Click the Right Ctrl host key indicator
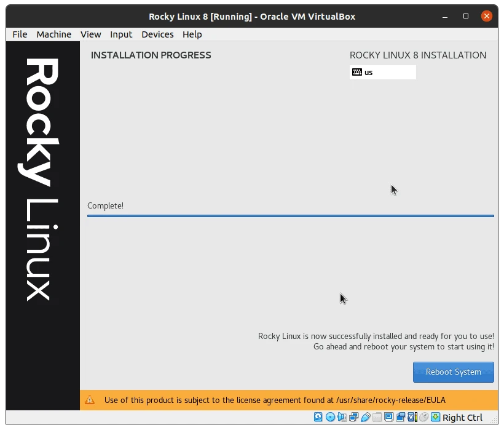 click(463, 417)
